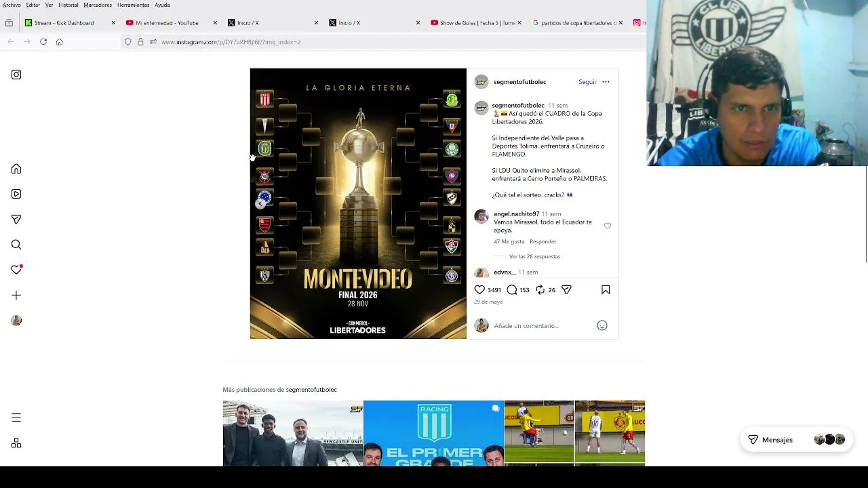Go back using browser back arrow

(x=11, y=42)
